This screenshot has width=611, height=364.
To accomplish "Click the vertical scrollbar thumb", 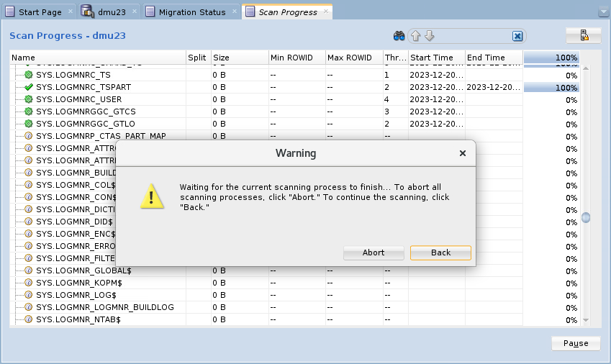I will point(586,217).
